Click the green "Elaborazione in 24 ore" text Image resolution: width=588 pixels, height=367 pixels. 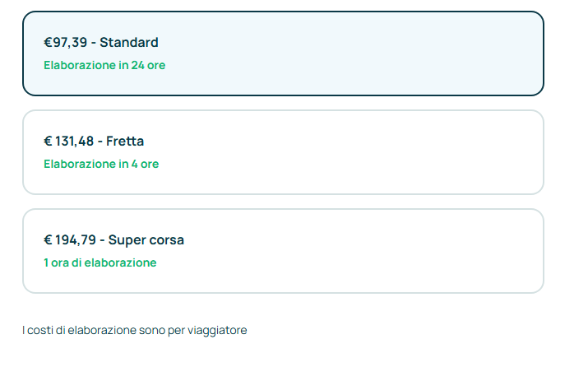pyautogui.click(x=104, y=65)
